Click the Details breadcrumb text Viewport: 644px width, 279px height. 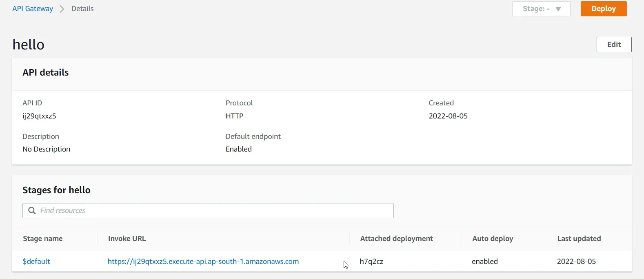(x=82, y=9)
